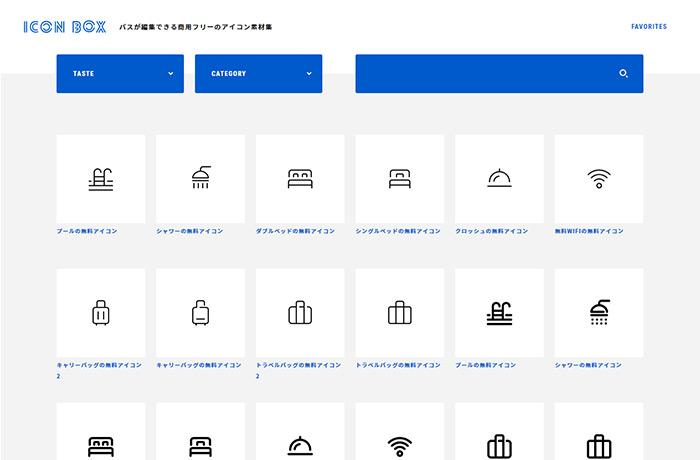Click the キャリーバッグの無料アイコン 2 link
Screen dimensions: 700x460
click(99, 370)
